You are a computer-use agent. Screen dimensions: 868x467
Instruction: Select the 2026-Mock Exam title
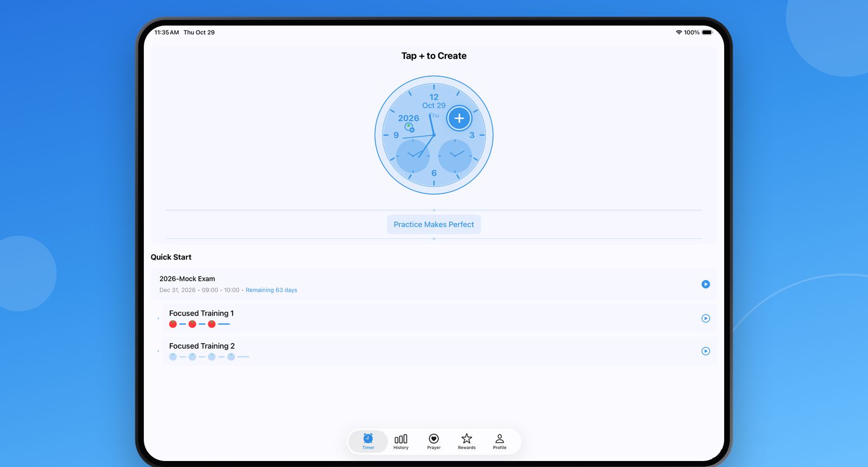[x=187, y=279]
